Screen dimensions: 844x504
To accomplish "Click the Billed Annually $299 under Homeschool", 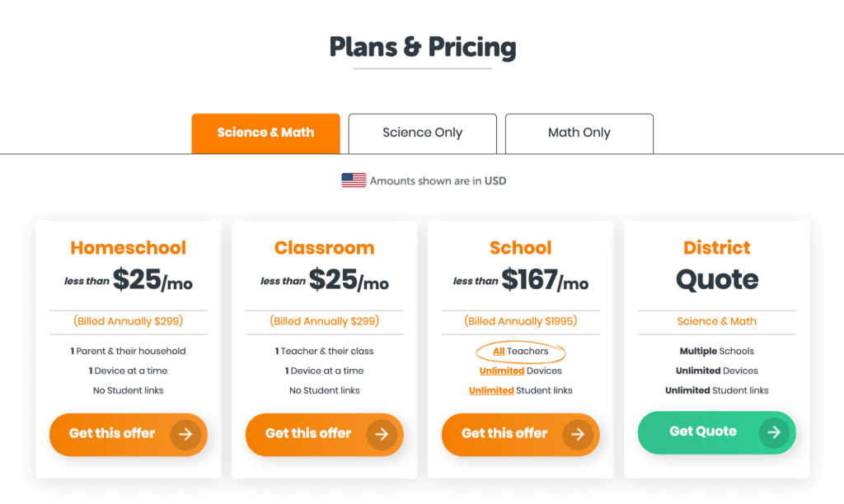I will point(128,321).
